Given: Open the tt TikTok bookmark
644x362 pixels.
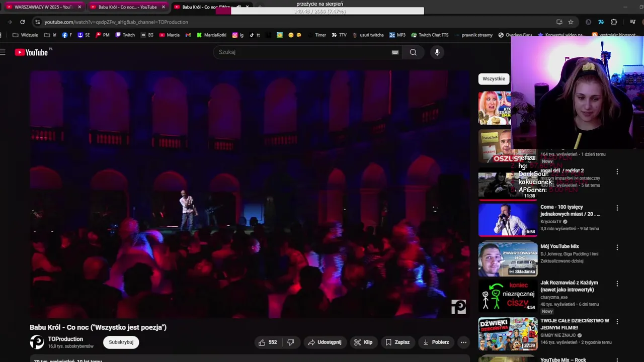Looking at the screenshot, I should point(255,35).
